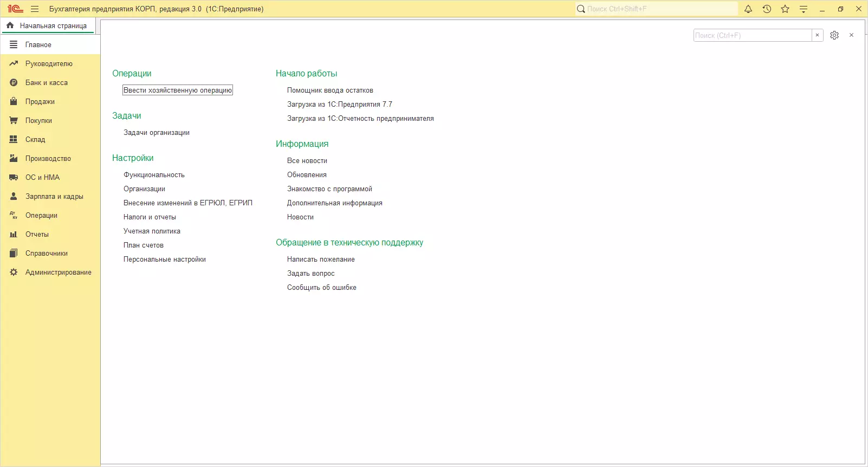Click the Операции Дт/Кт icon
The width and height of the screenshot is (868, 467).
tap(14, 215)
